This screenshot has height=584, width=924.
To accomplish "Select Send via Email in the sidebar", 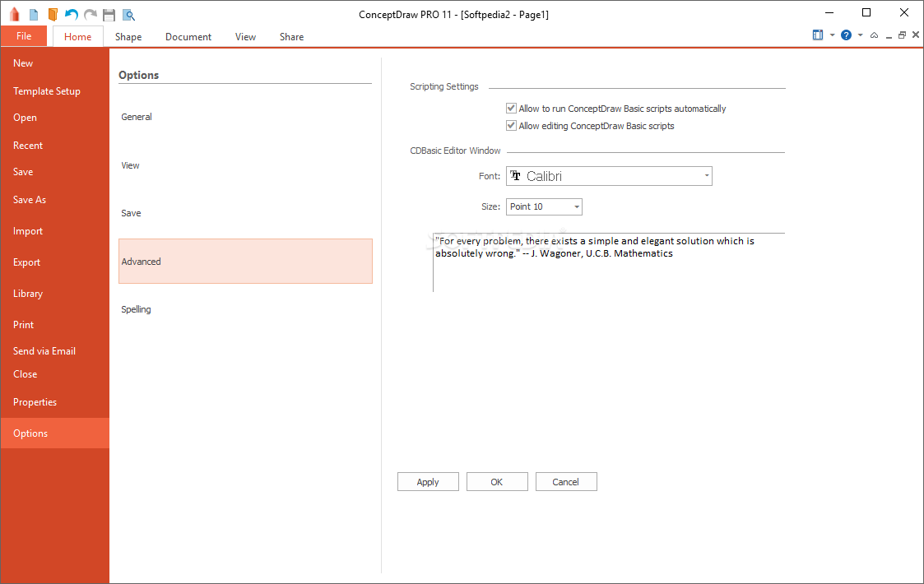I will click(55, 351).
